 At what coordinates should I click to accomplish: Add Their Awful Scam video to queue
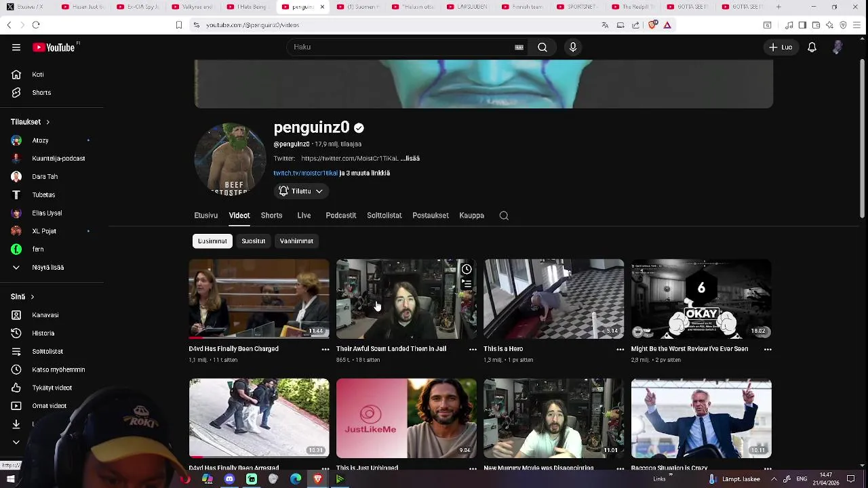[x=467, y=284]
